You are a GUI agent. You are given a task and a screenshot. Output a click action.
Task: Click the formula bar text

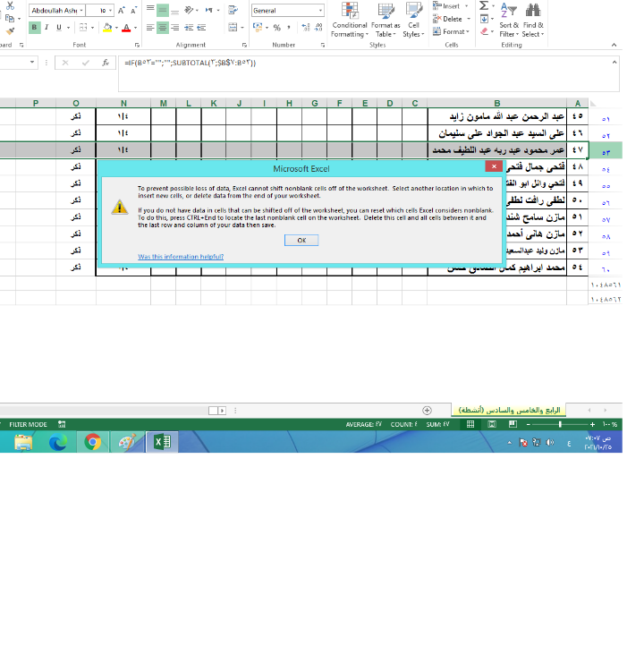[190, 63]
